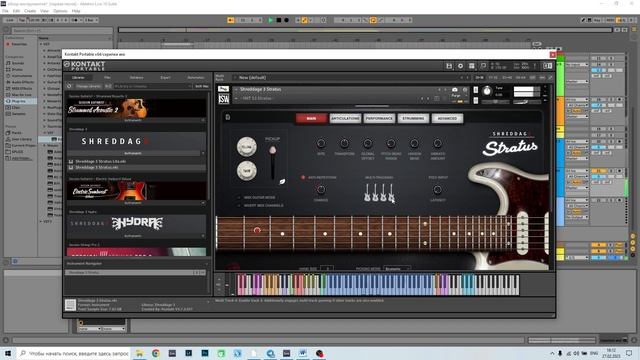Toggle the Ableton loop switch in the transport bar
Viewport: 640px width, 360px height.
click(x=373, y=20)
